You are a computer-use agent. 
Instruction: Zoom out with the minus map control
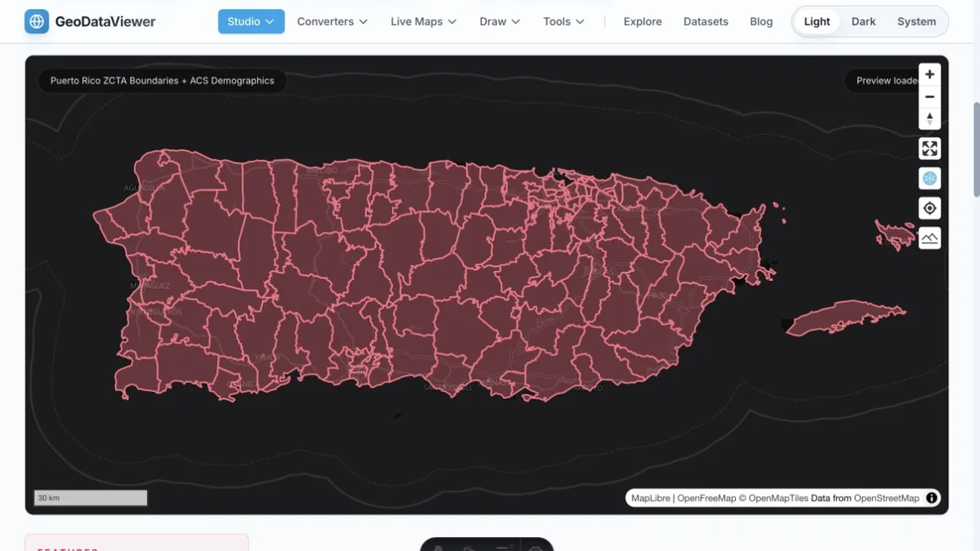pos(929,96)
